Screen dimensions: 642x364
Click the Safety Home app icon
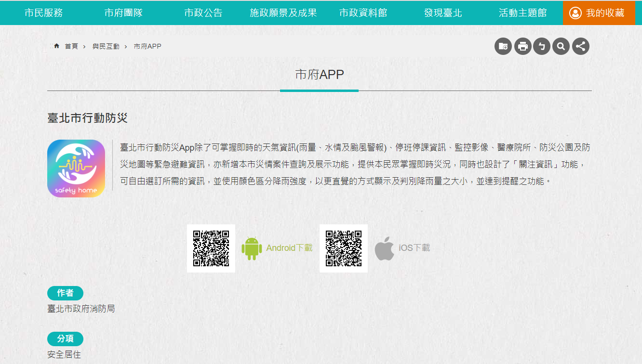tap(76, 169)
